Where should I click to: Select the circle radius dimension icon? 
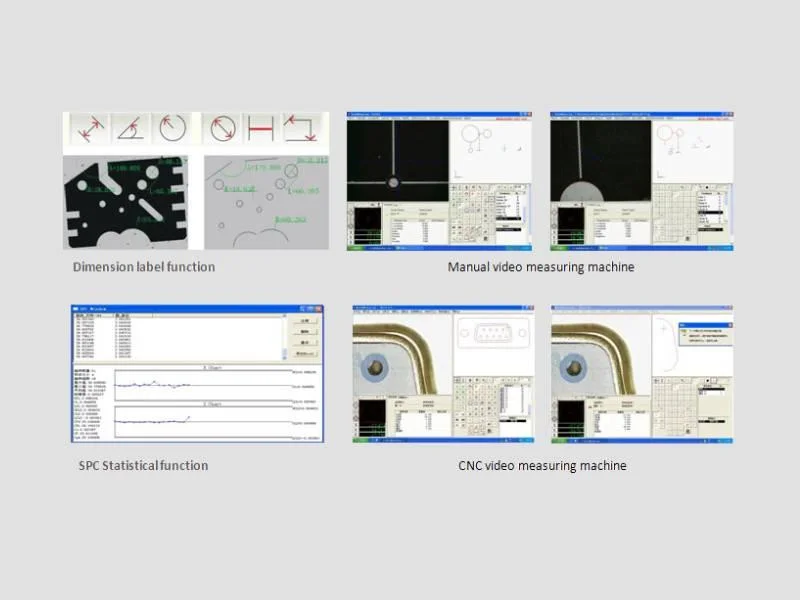(x=172, y=128)
